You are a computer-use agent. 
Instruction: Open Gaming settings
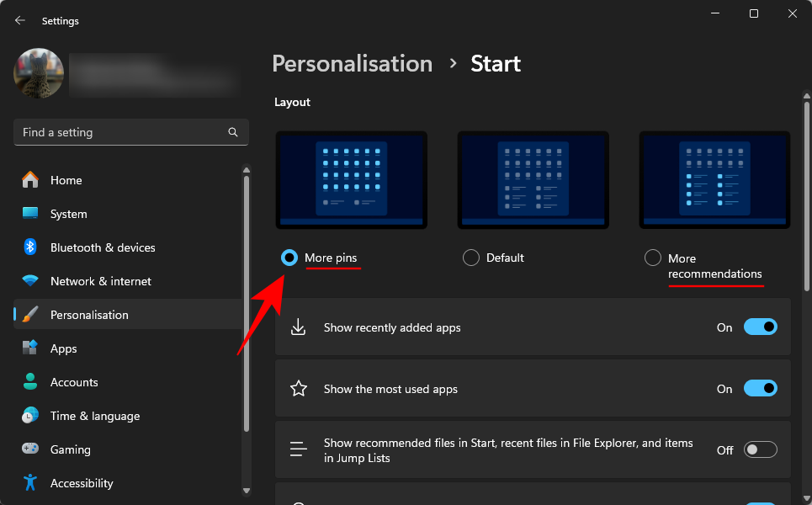[x=71, y=449]
